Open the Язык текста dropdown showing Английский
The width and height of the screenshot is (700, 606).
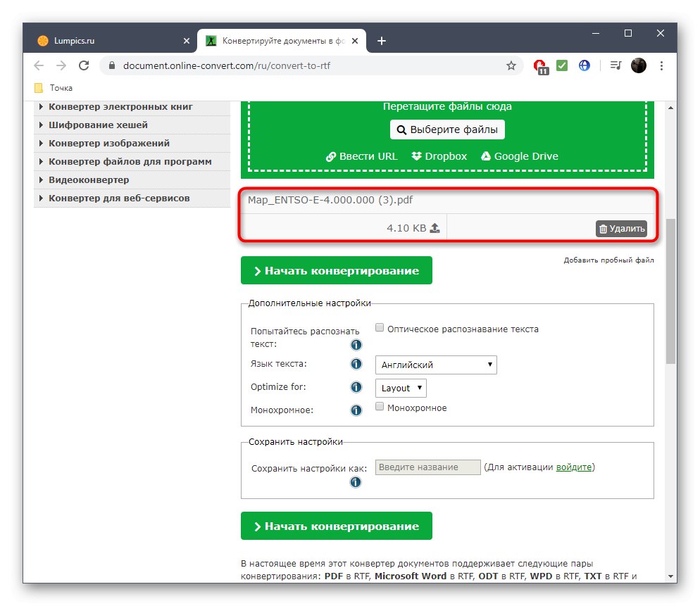click(x=435, y=365)
